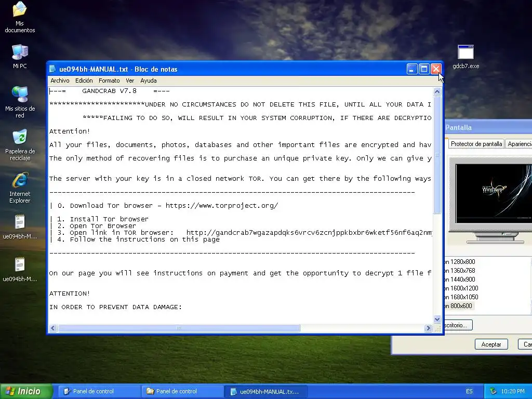
Task: Maximize the Notepad window
Action: tap(424, 69)
